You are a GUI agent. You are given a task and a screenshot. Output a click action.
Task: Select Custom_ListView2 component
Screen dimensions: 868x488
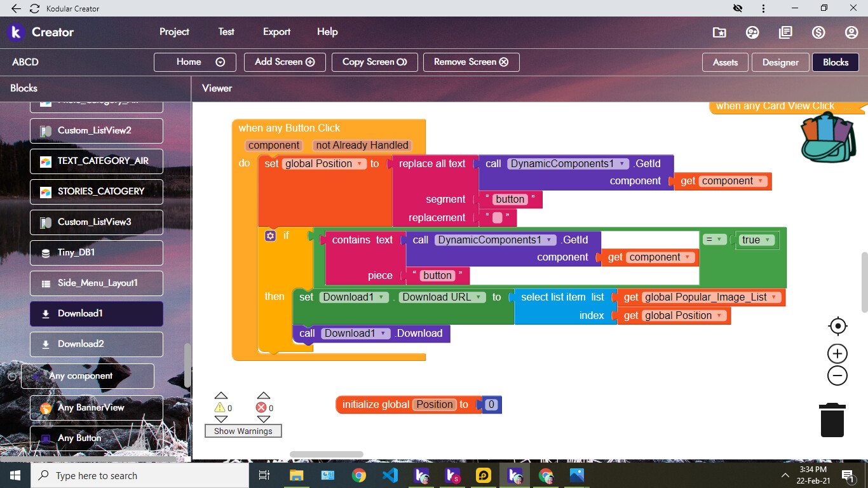click(x=97, y=131)
